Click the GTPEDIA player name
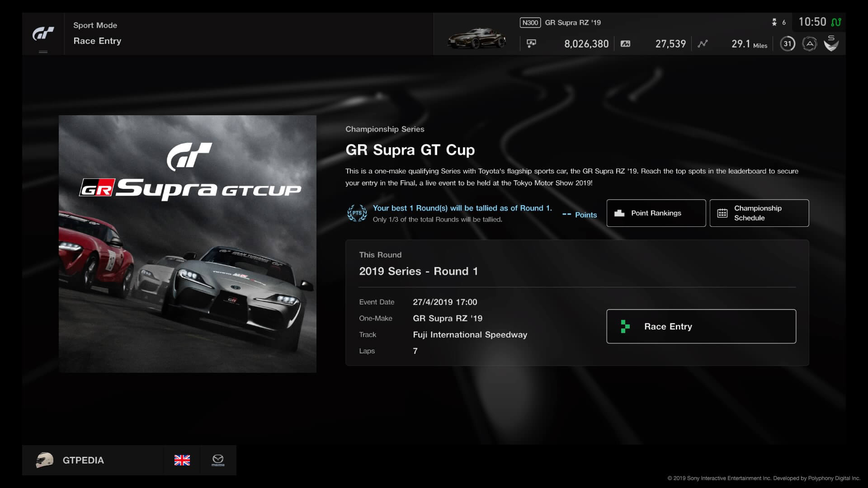 point(83,460)
